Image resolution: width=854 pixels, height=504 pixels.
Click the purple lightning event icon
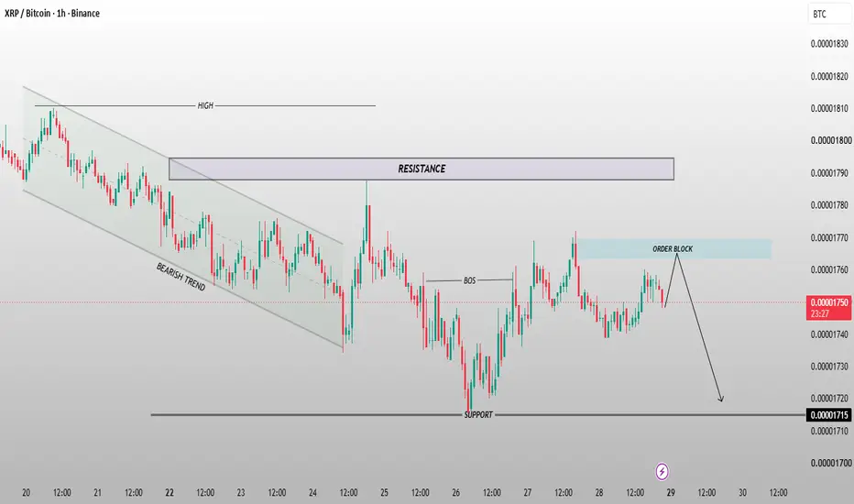(x=662, y=471)
